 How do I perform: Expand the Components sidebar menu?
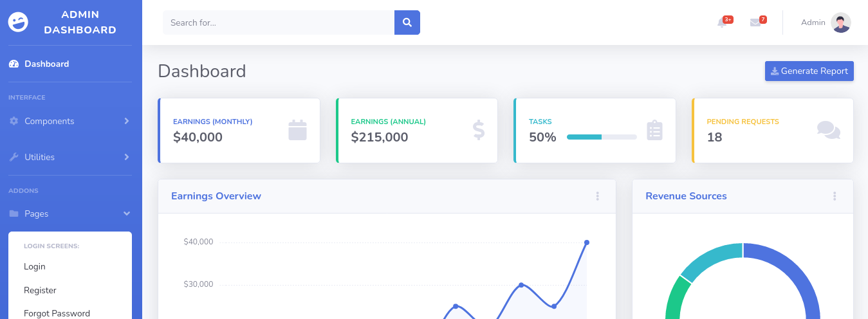(69, 121)
